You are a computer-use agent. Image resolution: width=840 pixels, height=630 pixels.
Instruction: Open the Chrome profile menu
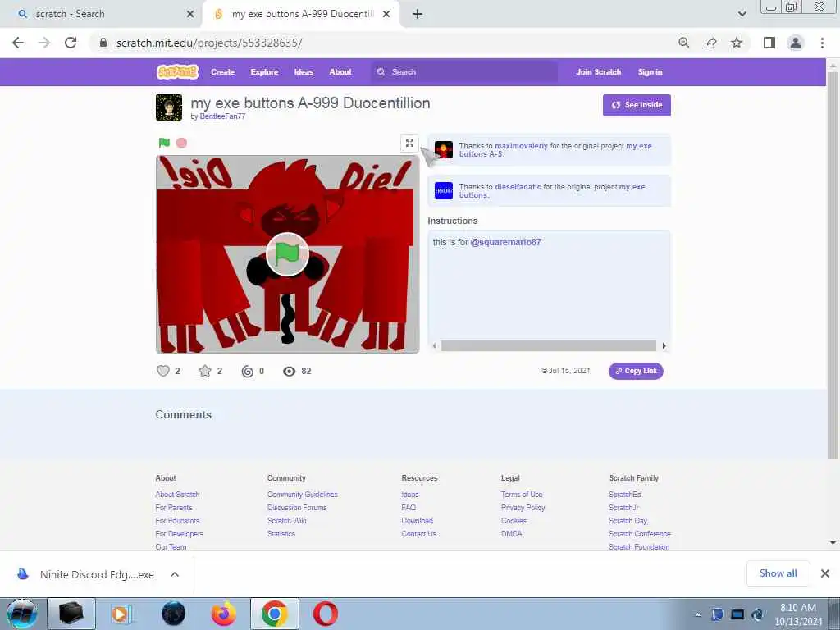click(796, 43)
